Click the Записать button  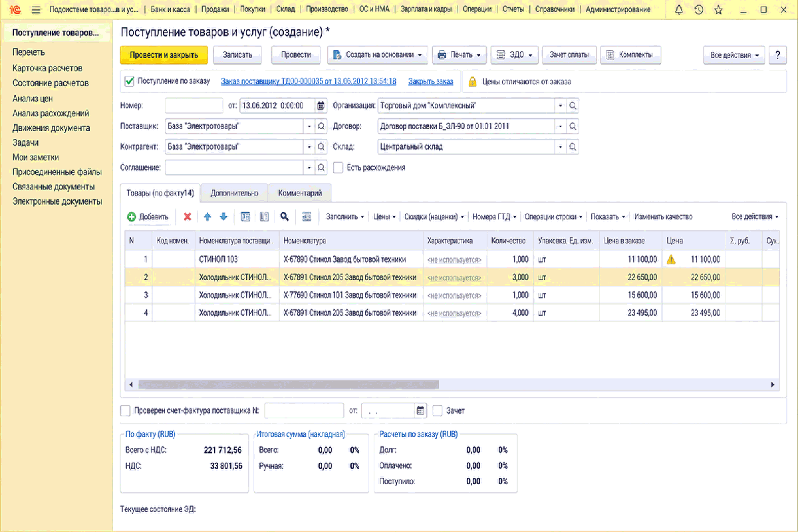pyautogui.click(x=237, y=55)
